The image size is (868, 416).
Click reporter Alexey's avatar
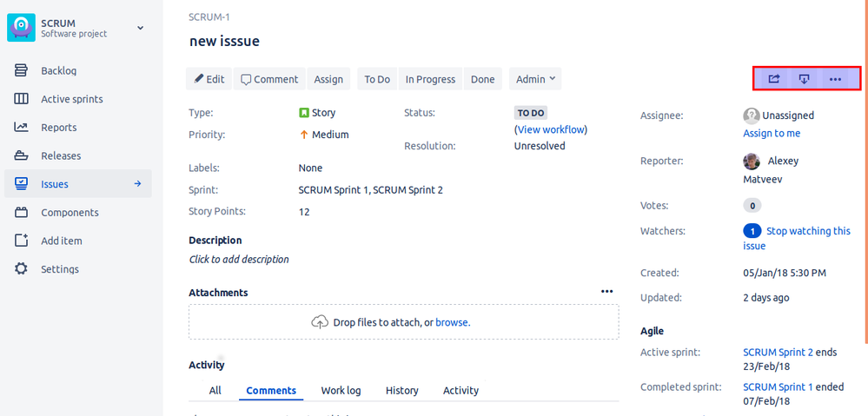click(x=752, y=161)
